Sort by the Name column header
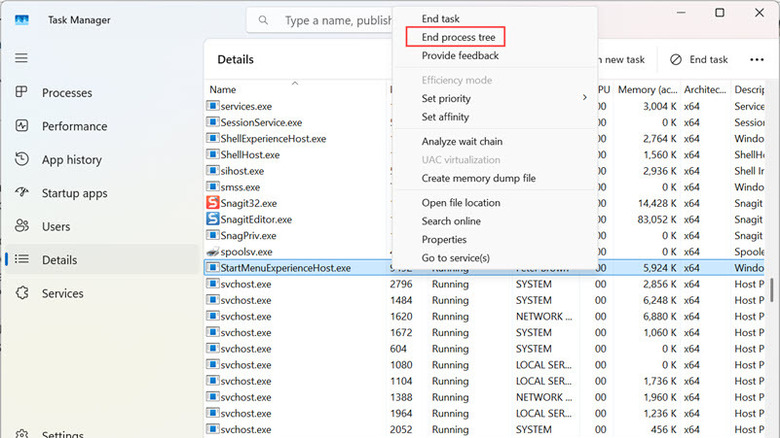Viewport: 780px width, 438px height. pos(223,90)
